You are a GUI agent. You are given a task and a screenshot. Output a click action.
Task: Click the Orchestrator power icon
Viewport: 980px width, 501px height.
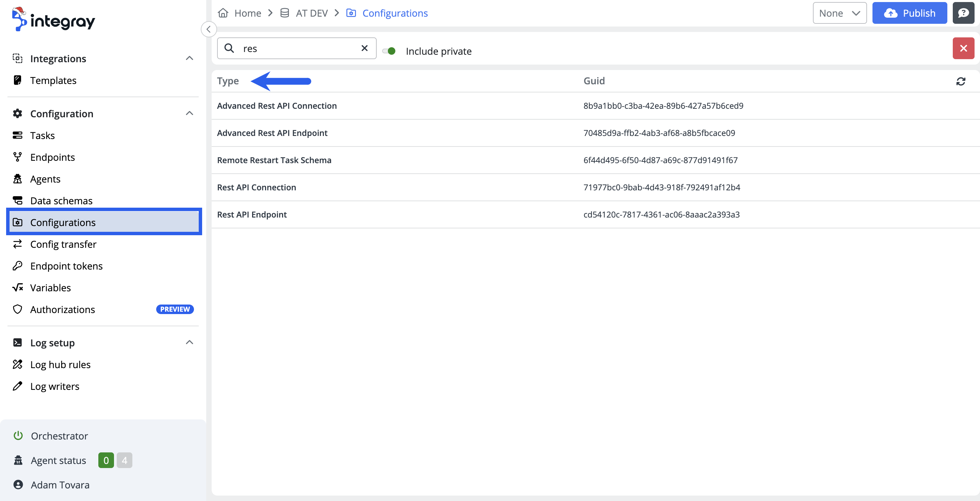point(18,436)
